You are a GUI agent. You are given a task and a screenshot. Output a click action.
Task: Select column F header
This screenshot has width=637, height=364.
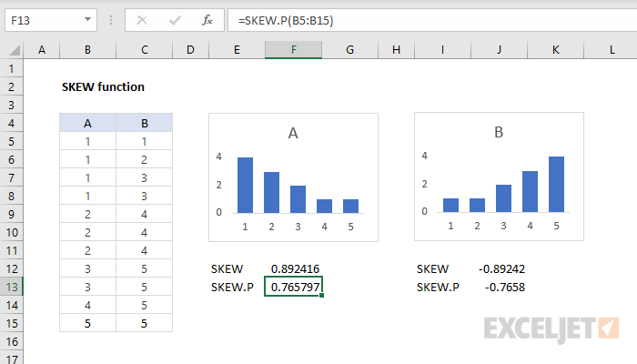294,50
